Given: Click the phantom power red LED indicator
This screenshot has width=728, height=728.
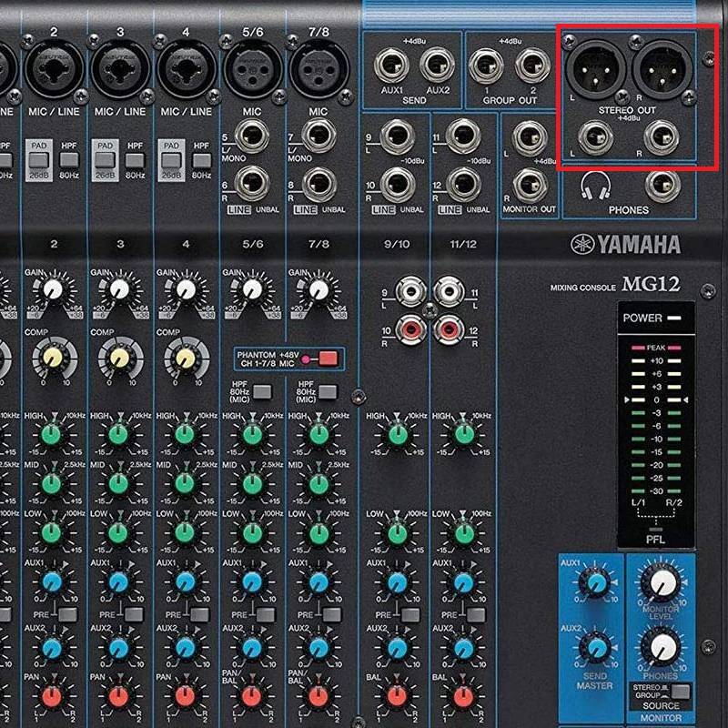Looking at the screenshot, I should tap(306, 359).
